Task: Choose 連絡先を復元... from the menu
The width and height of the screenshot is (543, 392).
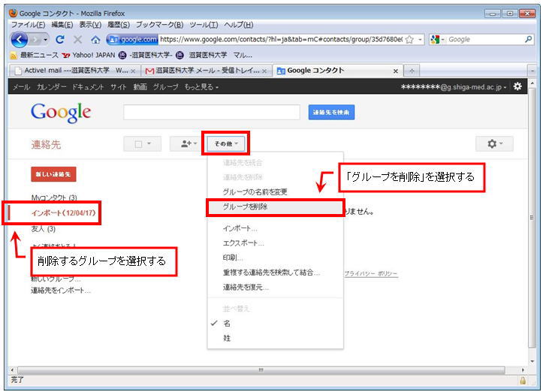Action: tap(276, 287)
